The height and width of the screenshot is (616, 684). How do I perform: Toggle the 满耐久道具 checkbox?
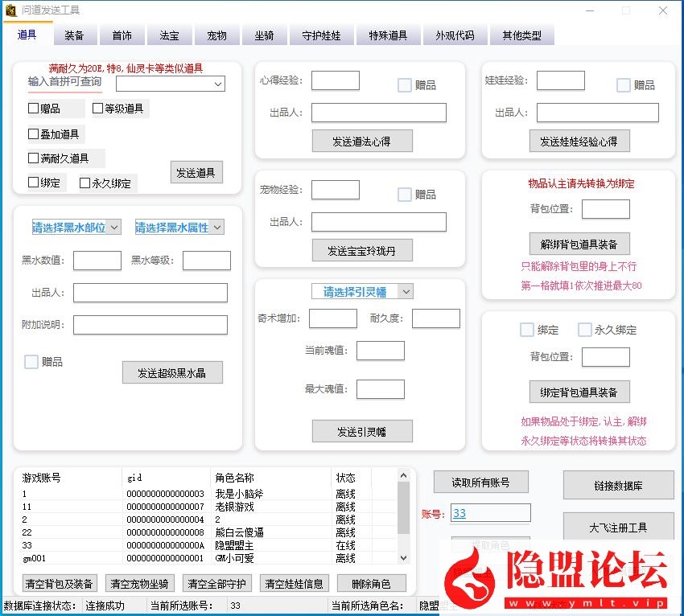point(34,158)
